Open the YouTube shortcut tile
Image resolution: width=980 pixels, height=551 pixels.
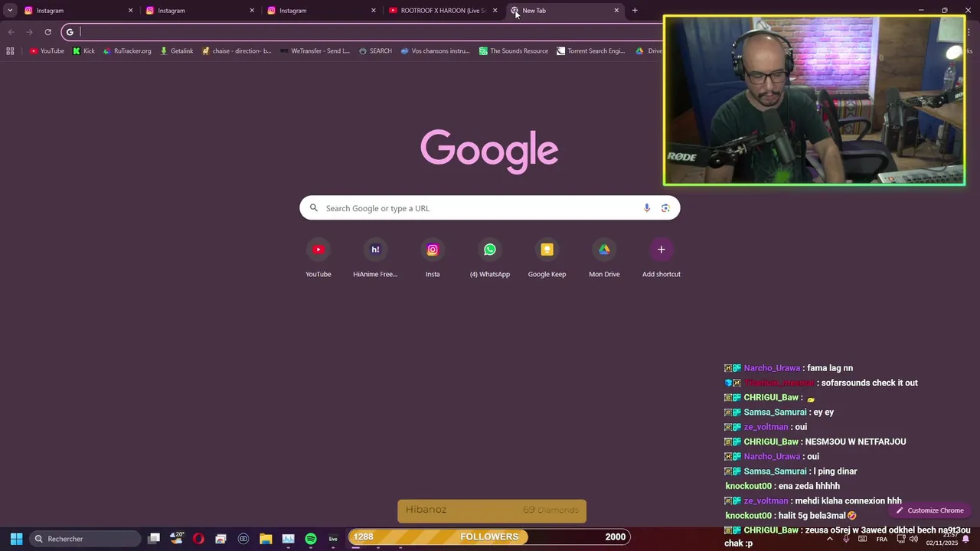click(x=318, y=258)
